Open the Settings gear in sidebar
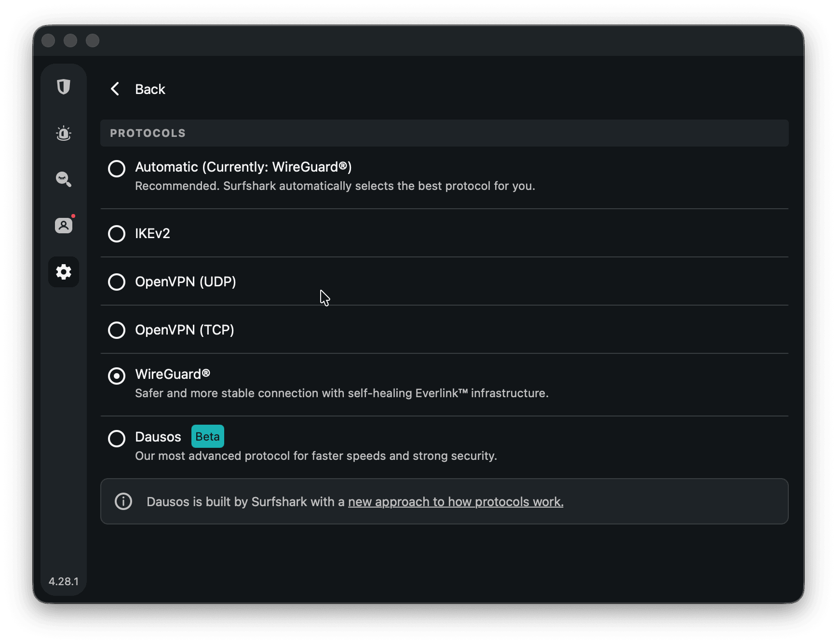The height and width of the screenshot is (644, 837). coord(64,272)
